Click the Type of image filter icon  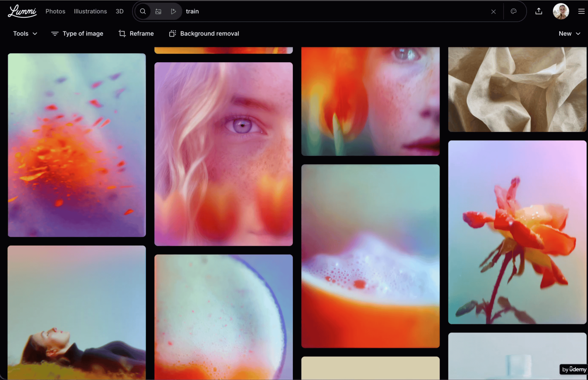(x=55, y=33)
